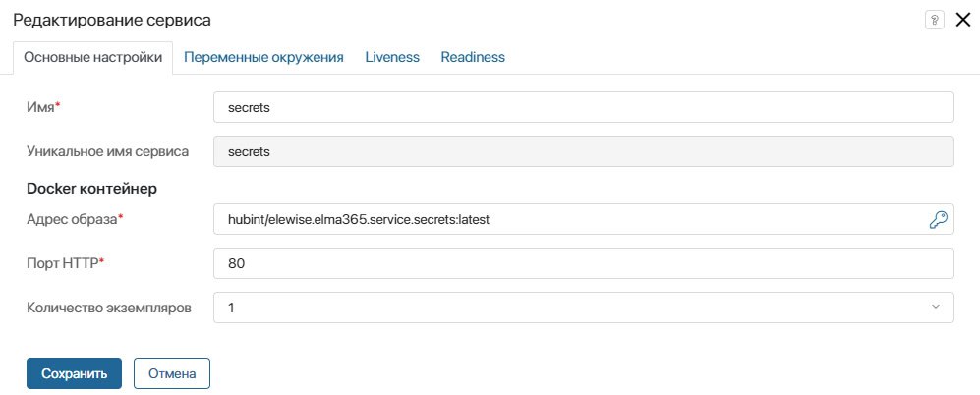Expand instances list via chevron arrow
This screenshot has height=395, width=980.
click(936, 307)
